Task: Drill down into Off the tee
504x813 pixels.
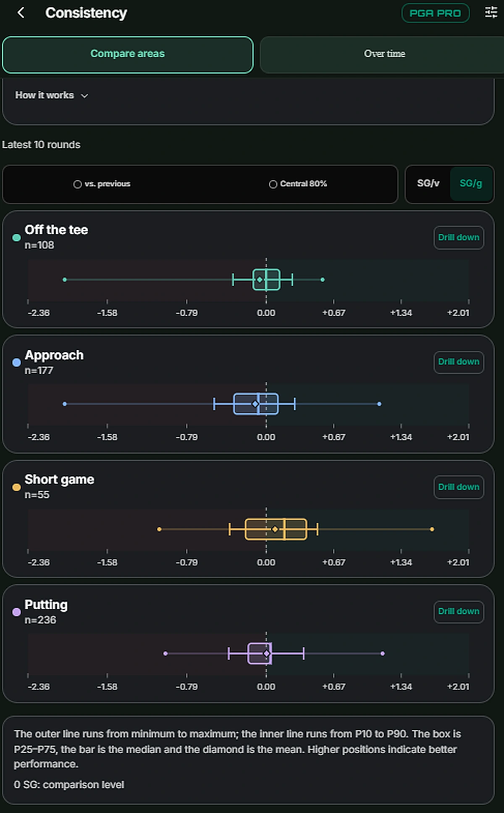Action: 459,238
